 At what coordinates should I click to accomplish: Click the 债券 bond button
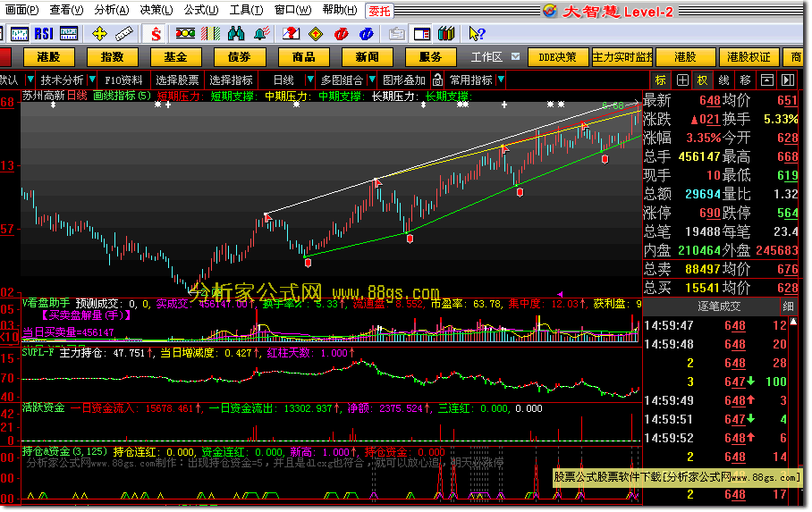pyautogui.click(x=240, y=57)
